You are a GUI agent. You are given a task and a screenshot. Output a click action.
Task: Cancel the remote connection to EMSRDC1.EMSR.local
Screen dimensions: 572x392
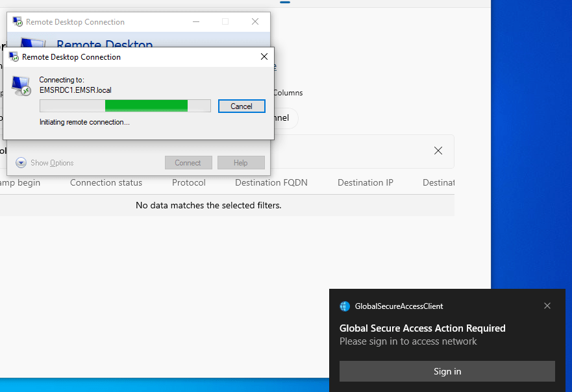coord(242,105)
